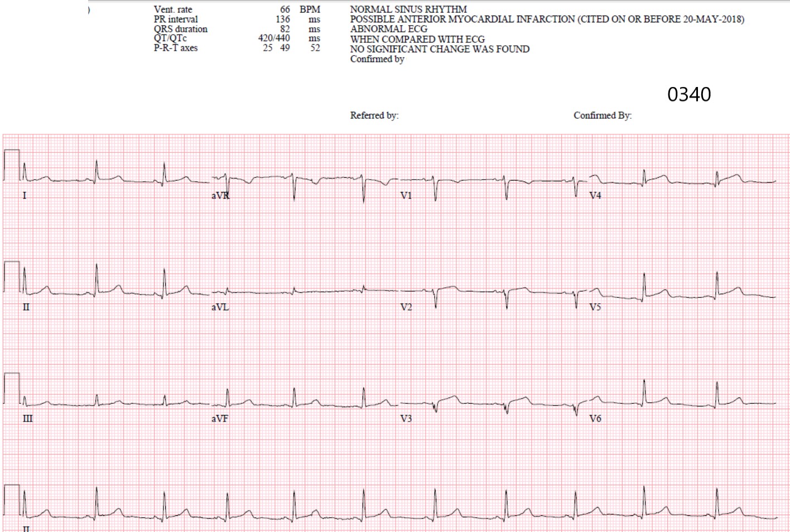Select the 0340 identifier number
The height and width of the screenshot is (532, 790).
click(x=689, y=95)
